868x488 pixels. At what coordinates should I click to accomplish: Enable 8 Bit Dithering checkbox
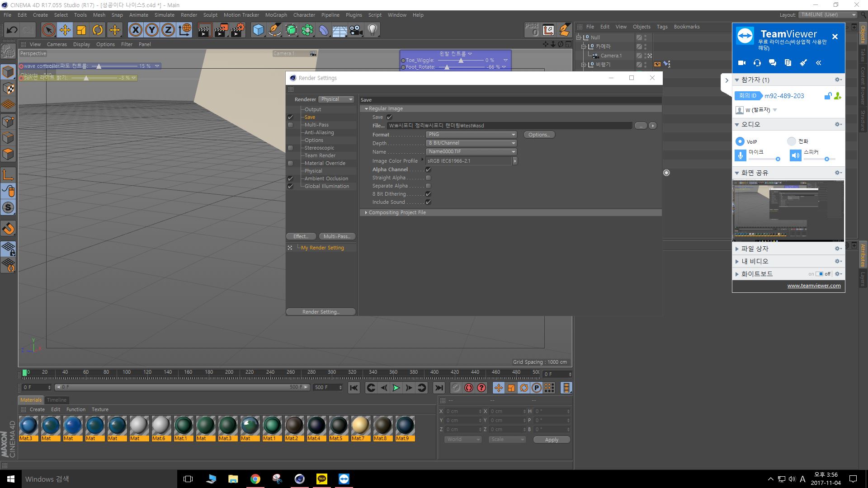[x=429, y=194]
